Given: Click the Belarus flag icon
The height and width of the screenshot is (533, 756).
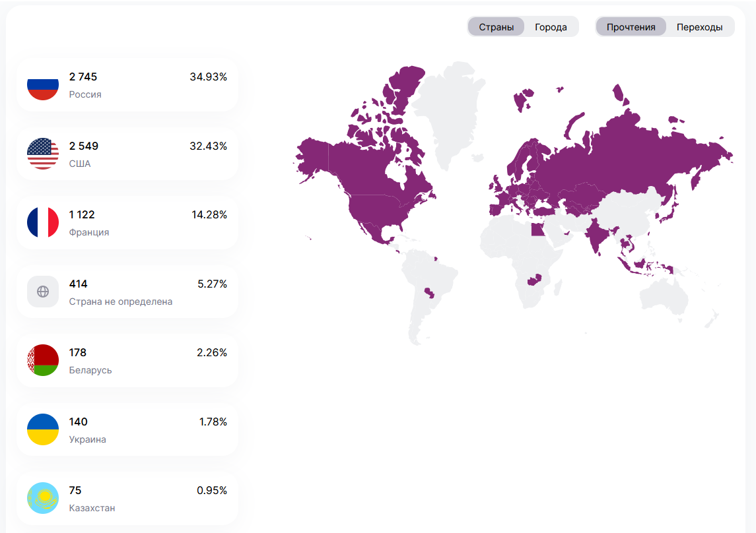Looking at the screenshot, I should (x=43, y=360).
